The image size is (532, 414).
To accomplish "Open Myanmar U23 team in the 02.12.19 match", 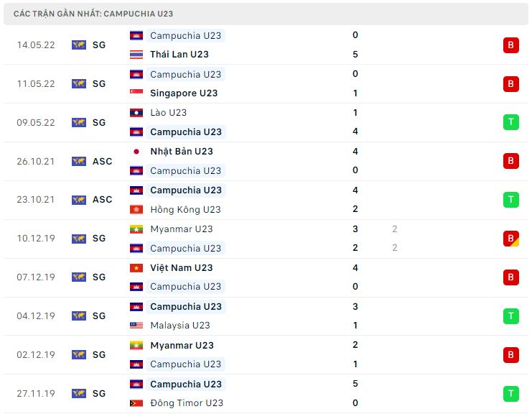I will click(182, 346).
